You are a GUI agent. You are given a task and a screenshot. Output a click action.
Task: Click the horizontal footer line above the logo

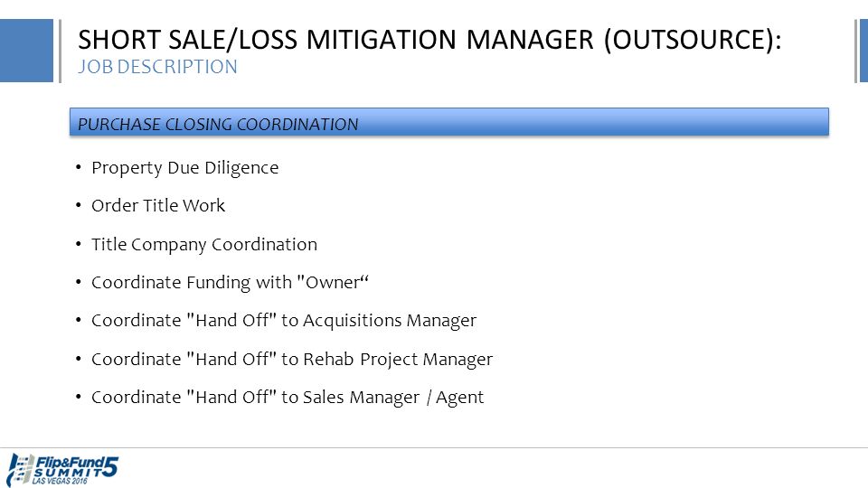click(434, 447)
